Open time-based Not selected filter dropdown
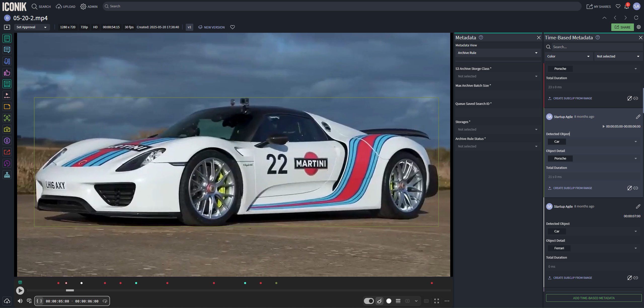644x308 pixels. (x=618, y=56)
